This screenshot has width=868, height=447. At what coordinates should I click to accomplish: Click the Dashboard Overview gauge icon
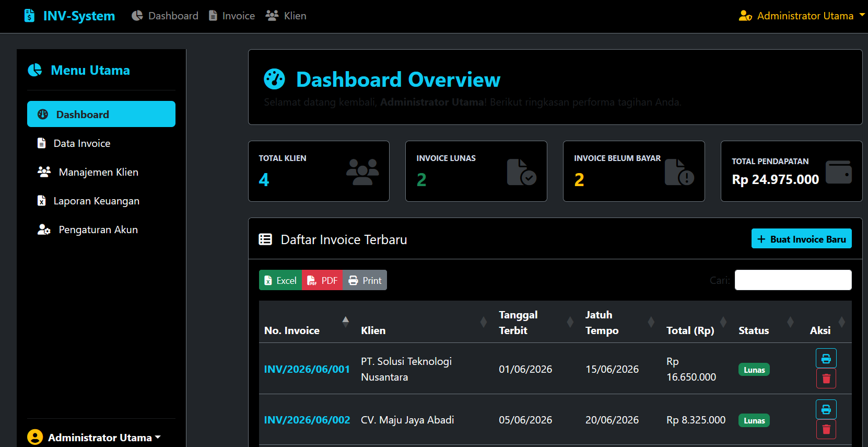[275, 79]
